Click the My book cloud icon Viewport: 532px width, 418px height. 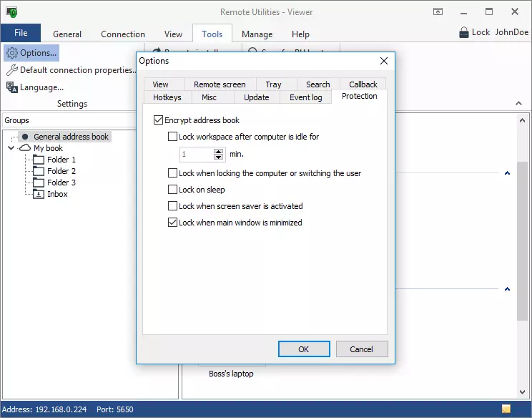coord(25,148)
